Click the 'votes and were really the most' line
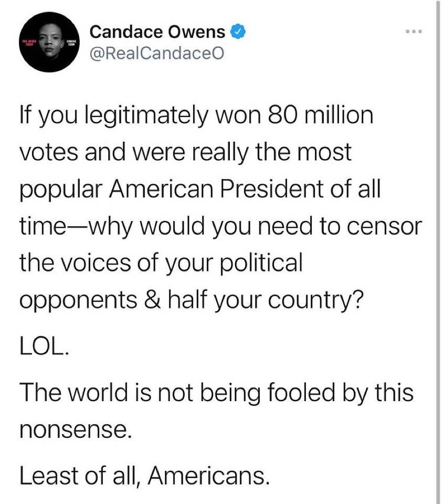The height and width of the screenshot is (504, 443). [x=185, y=152]
